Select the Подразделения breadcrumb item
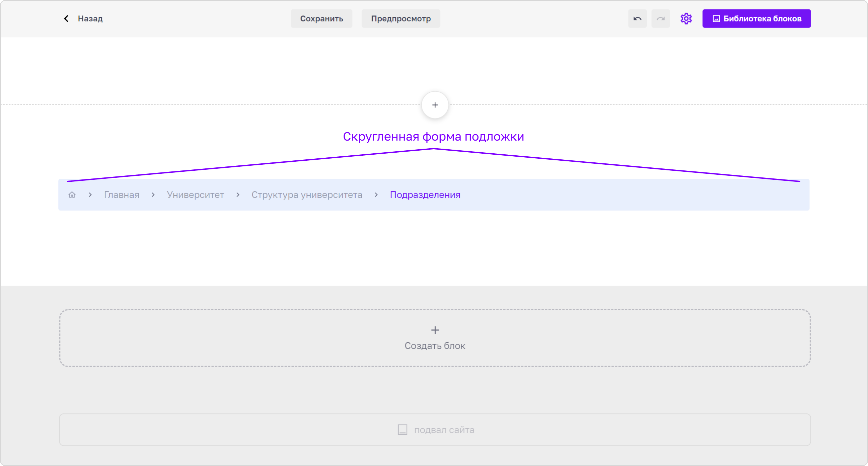 (x=425, y=195)
